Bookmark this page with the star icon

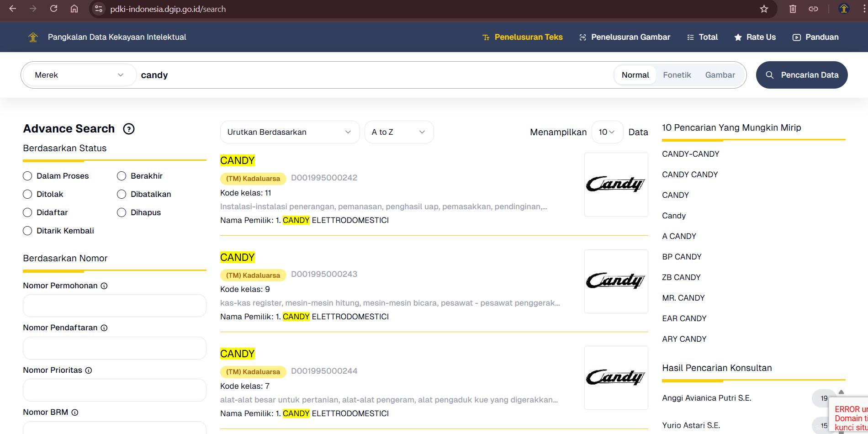coord(764,9)
